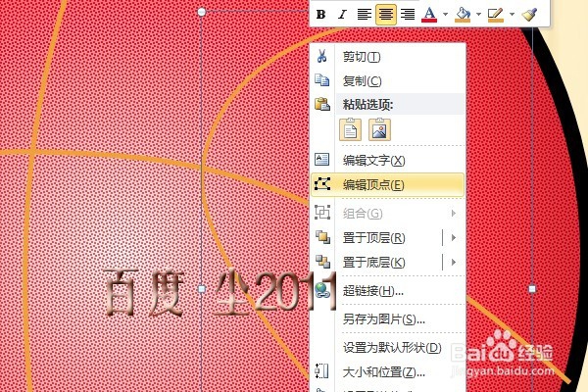Click the hyperlink globe icon
Viewport: 588px width, 392px height.
322,290
